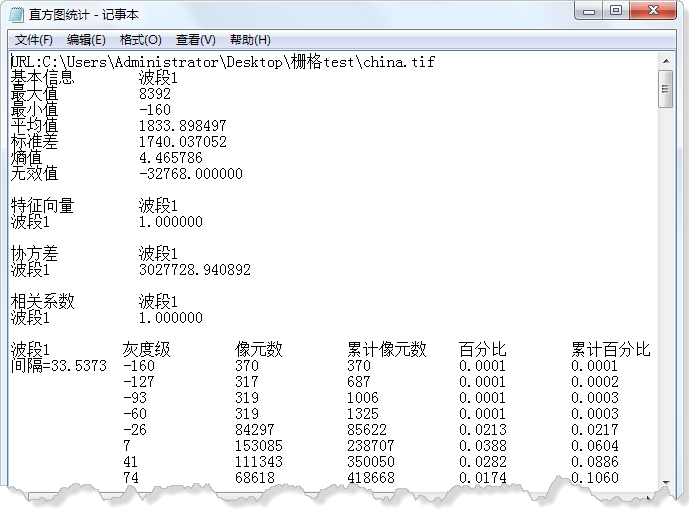Click the 灰度级 column header text
The width and height of the screenshot is (689, 511).
146,350
